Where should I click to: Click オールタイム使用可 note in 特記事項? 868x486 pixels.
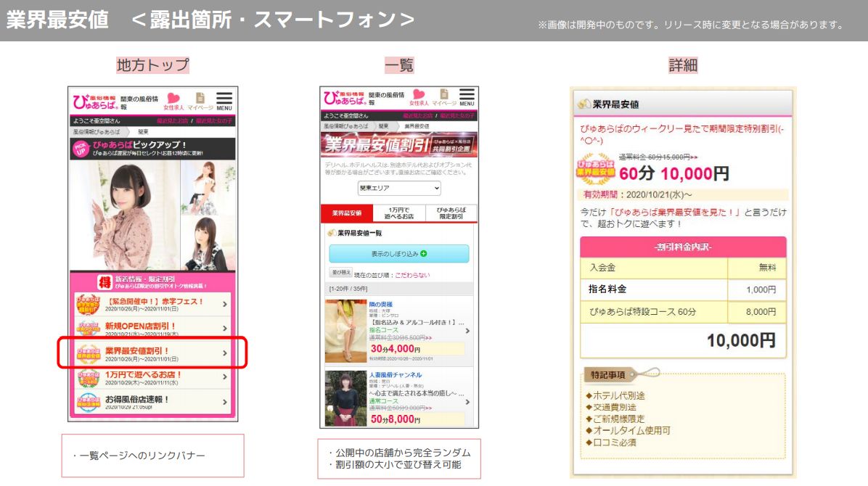(x=628, y=430)
